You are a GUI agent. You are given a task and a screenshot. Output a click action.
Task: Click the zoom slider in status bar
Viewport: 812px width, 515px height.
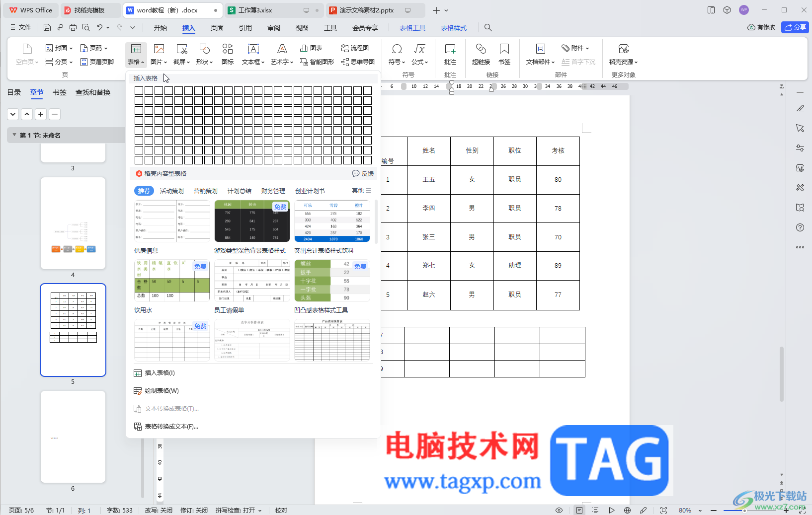tap(749, 510)
